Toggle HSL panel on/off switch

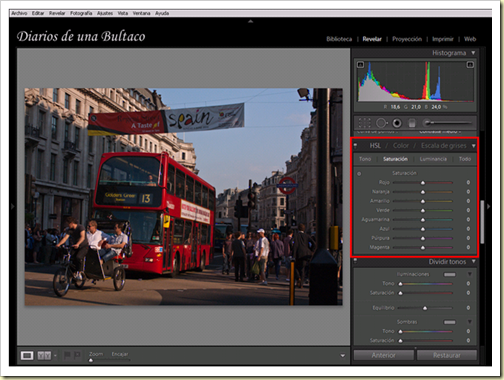tap(355, 146)
